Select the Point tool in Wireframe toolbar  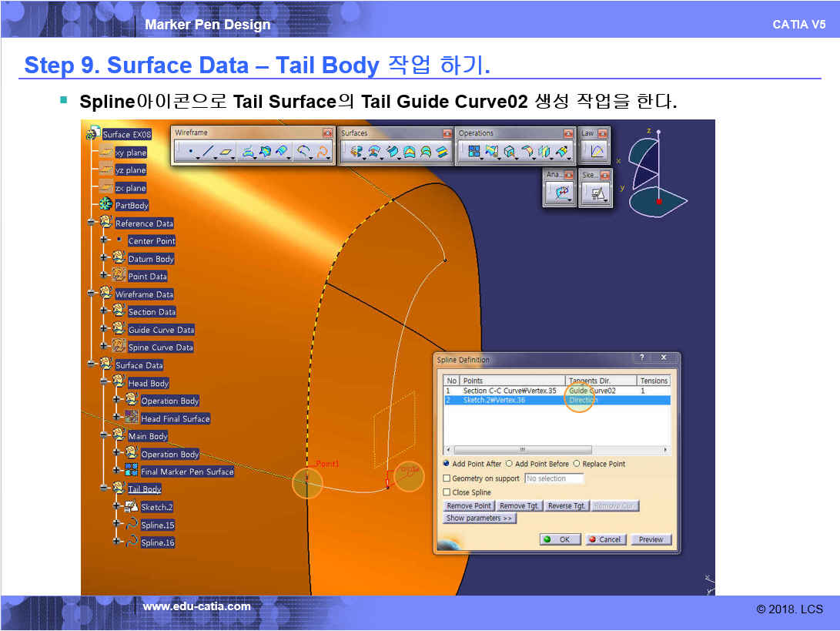190,152
